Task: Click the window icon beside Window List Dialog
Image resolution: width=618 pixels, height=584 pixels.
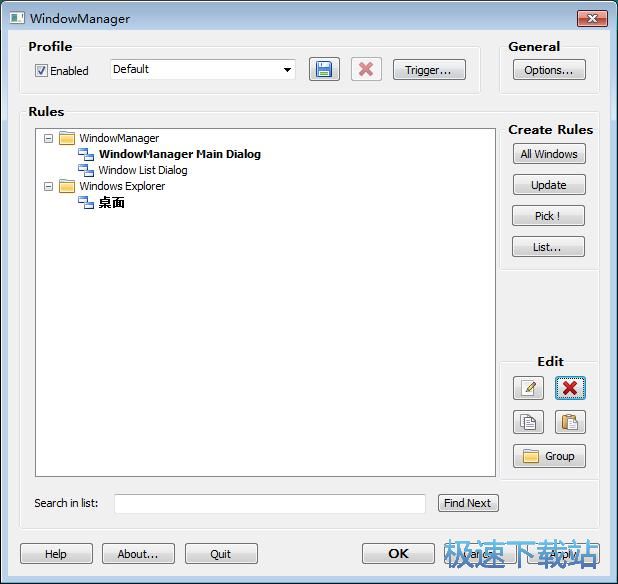Action: (x=86, y=170)
